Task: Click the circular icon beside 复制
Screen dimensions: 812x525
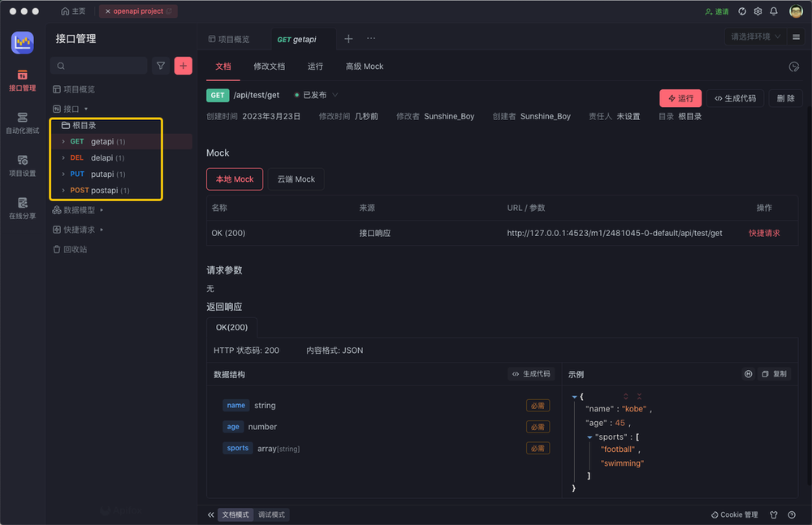Action: click(x=749, y=374)
